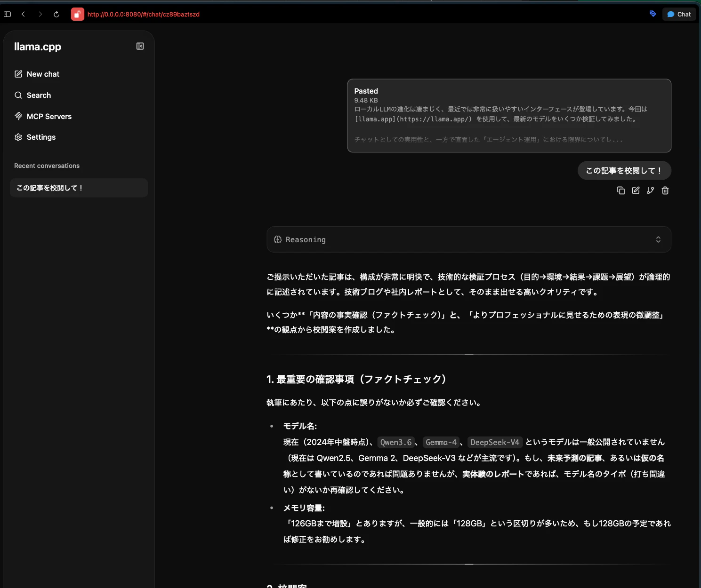The image size is (701, 588).
Task: Click the heading 1. 最重要の確認事項
Action: pos(356,379)
